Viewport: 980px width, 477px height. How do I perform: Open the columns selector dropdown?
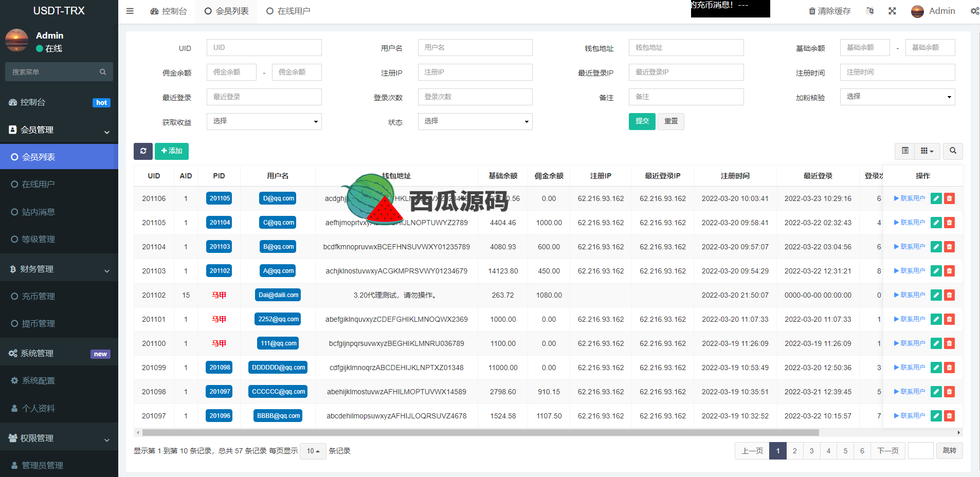(x=927, y=151)
